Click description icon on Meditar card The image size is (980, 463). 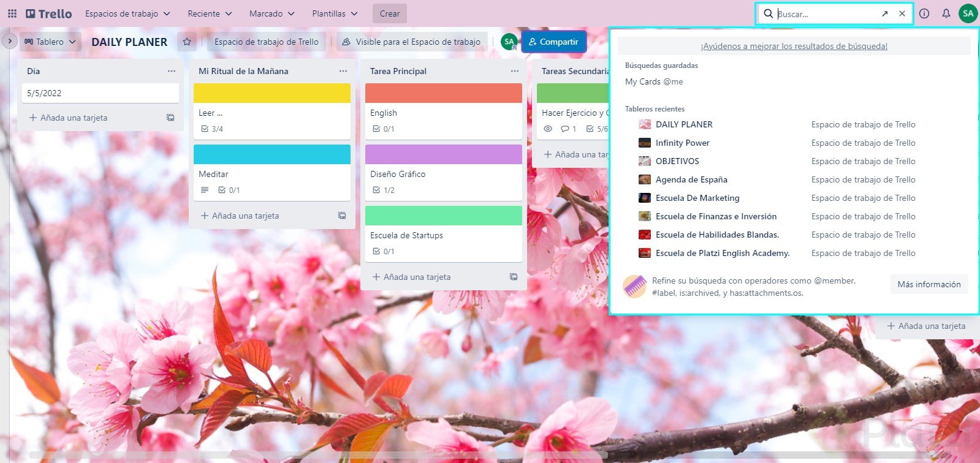[205, 190]
